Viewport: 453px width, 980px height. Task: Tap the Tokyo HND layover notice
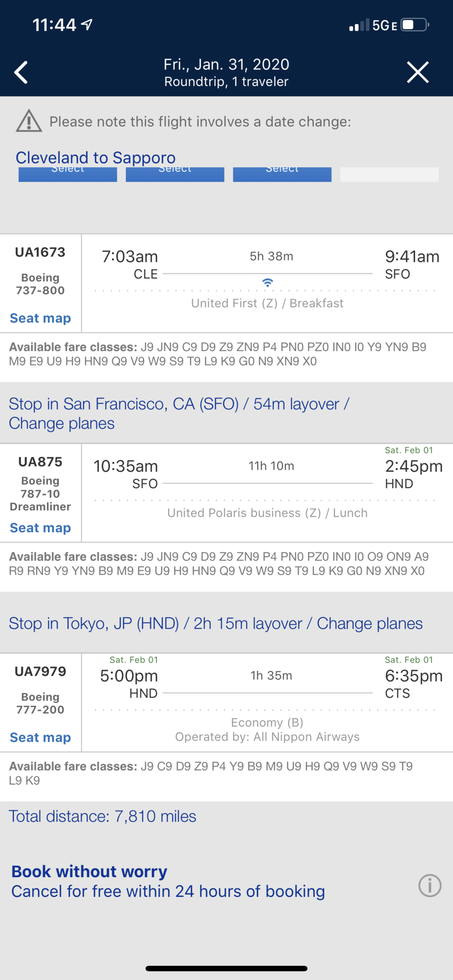click(x=216, y=624)
